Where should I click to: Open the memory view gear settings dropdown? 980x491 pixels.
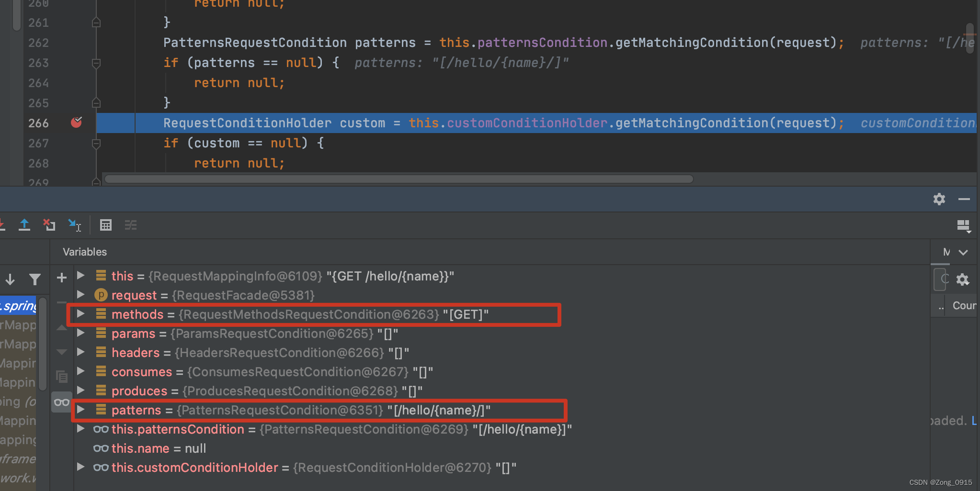pyautogui.click(x=963, y=279)
